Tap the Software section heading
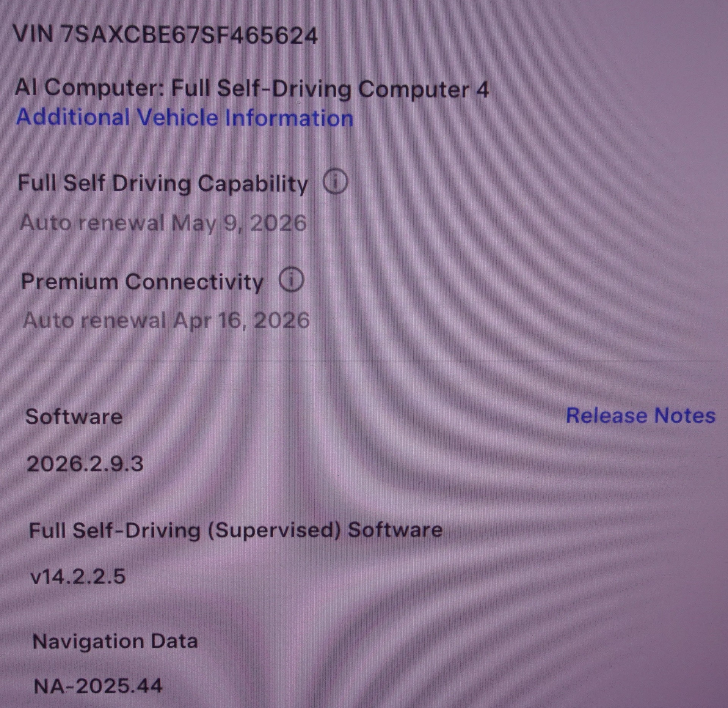Screen dimensions: 728x708 click(x=74, y=417)
